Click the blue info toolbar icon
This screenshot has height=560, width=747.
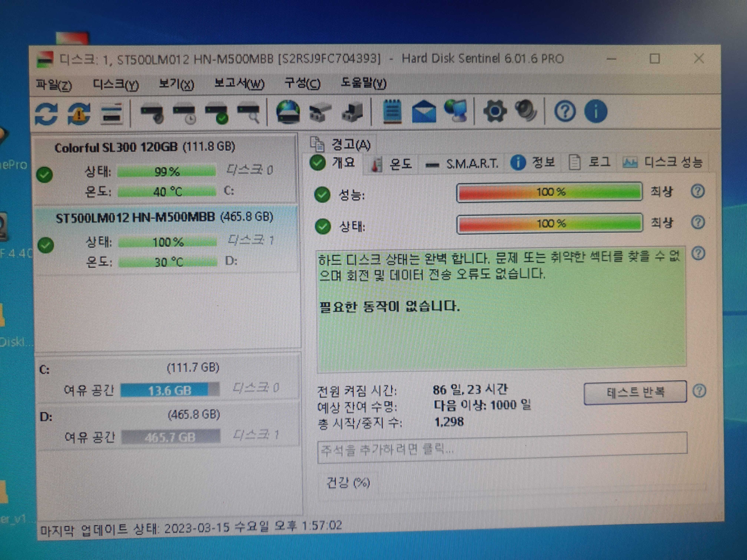pos(596,111)
